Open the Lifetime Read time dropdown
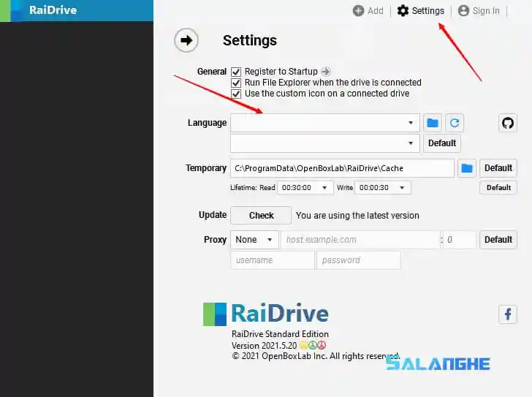 pyautogui.click(x=305, y=188)
